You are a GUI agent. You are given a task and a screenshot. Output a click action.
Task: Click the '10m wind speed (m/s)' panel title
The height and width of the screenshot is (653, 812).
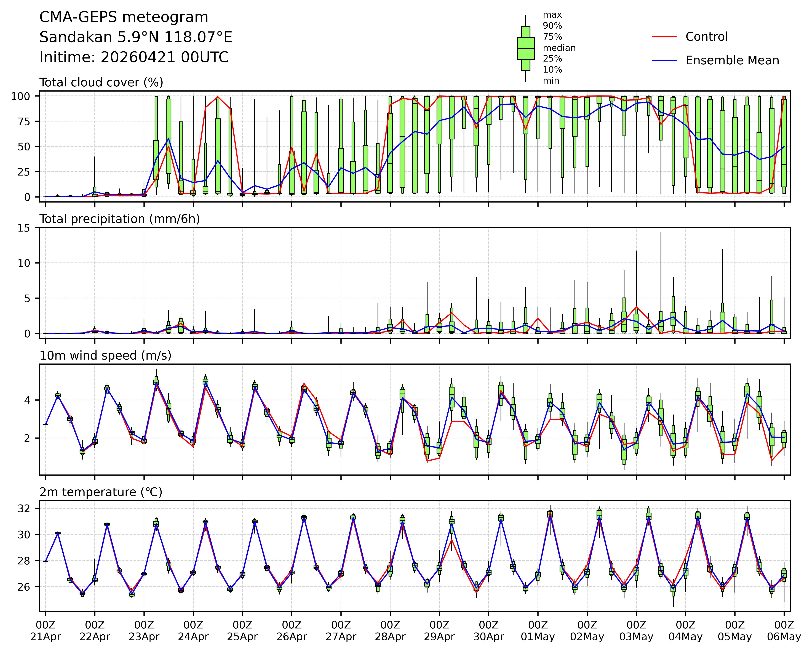[x=105, y=355]
